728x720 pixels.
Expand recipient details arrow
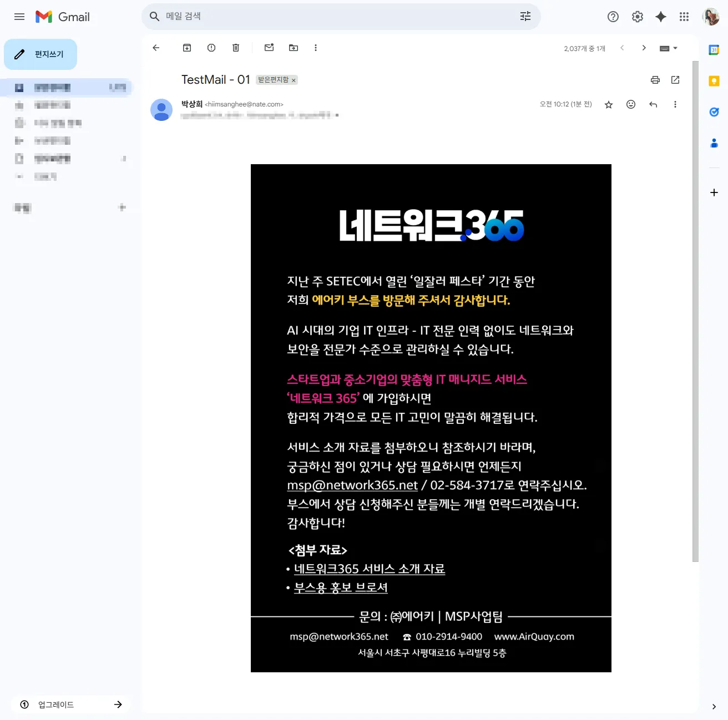pyautogui.click(x=337, y=115)
